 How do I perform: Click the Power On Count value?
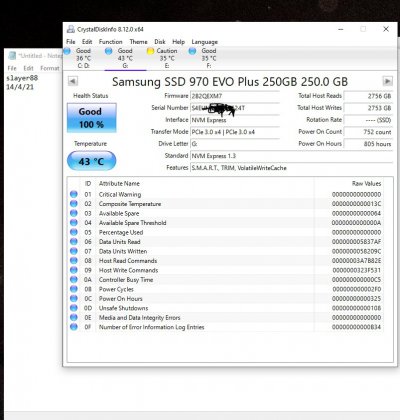[368, 132]
